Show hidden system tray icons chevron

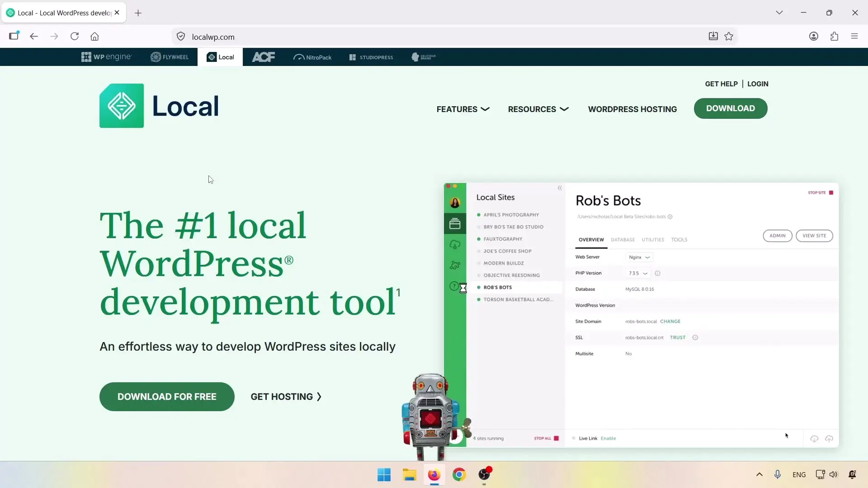[x=759, y=474]
